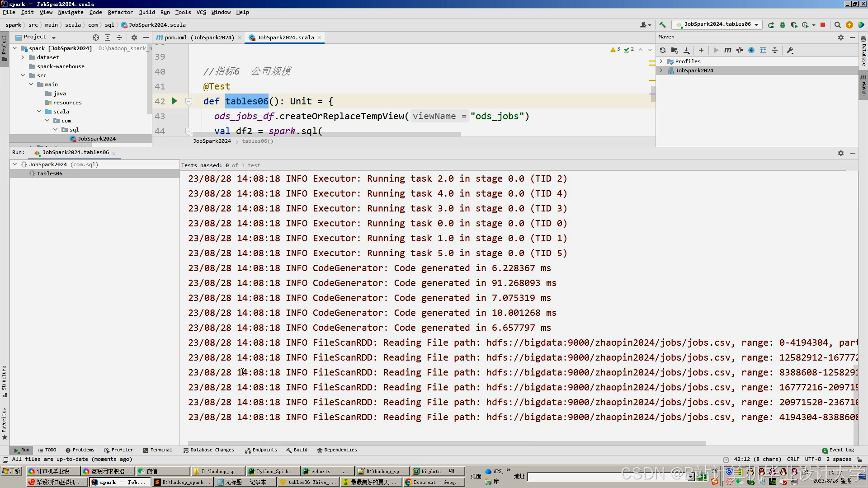Build project with the hammer icon

tap(662, 25)
